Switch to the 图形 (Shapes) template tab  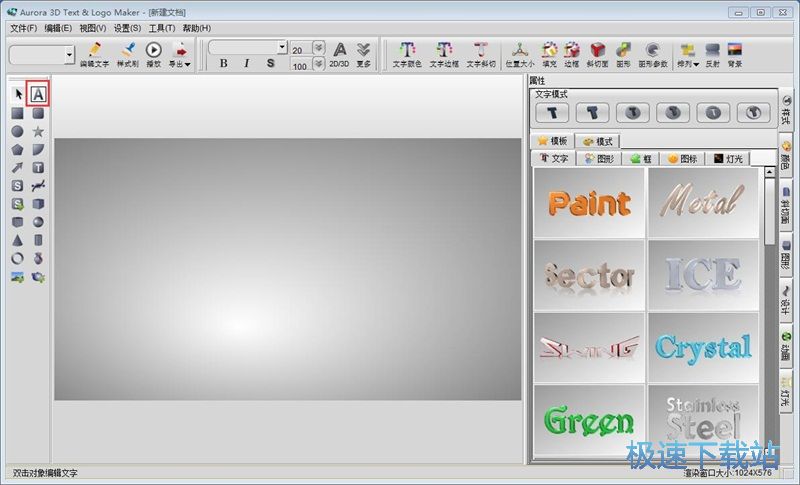[x=599, y=159]
